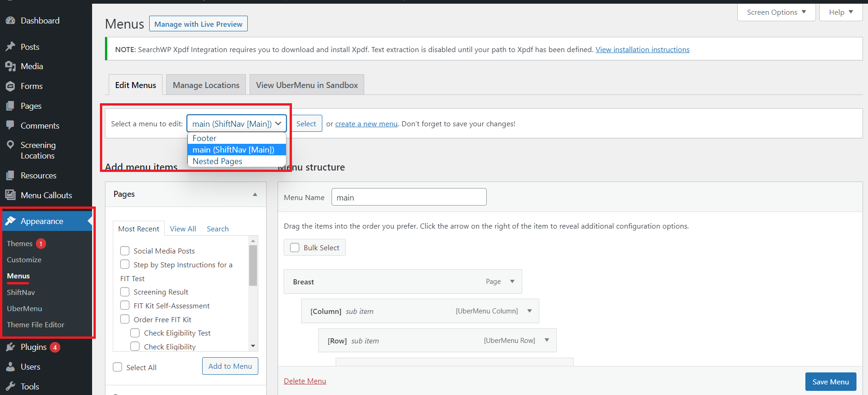This screenshot has height=395, width=868.
Task: Click the Screening Locations map pin icon
Action: pos(10,145)
